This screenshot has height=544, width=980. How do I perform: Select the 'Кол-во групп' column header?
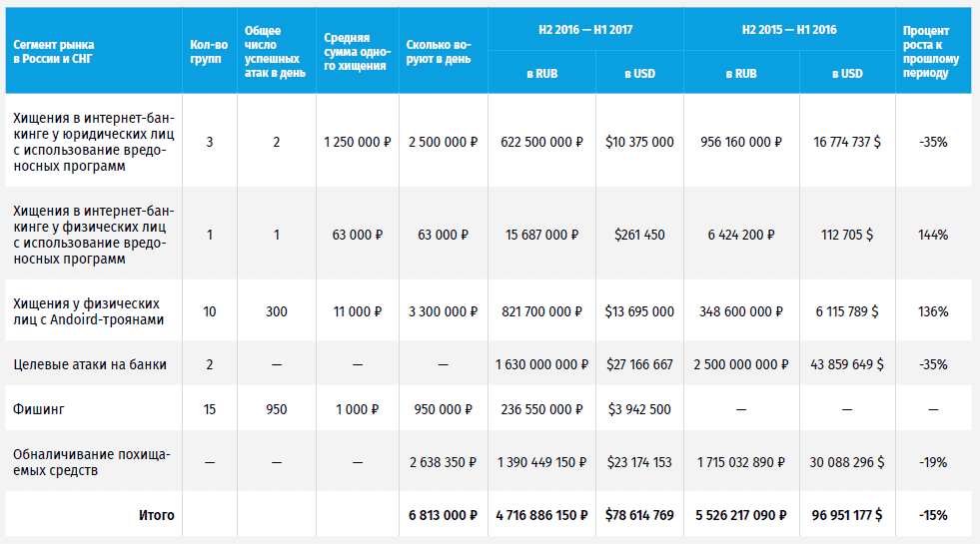pos(209,52)
